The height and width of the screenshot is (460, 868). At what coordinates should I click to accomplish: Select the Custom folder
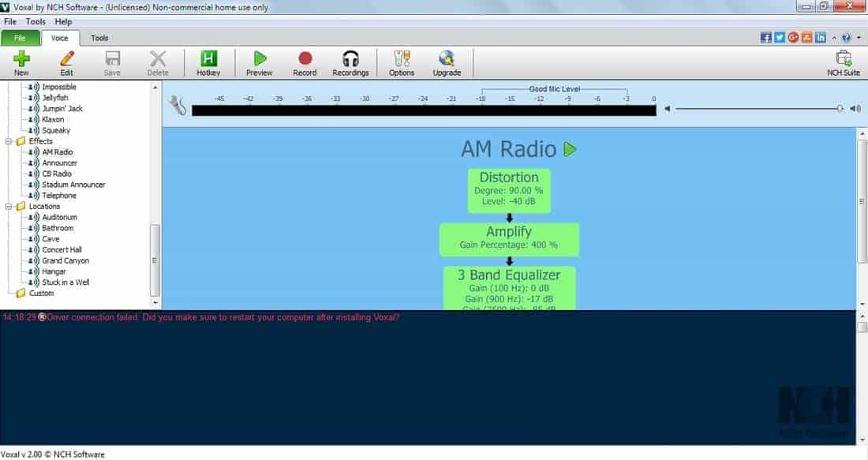pos(41,294)
